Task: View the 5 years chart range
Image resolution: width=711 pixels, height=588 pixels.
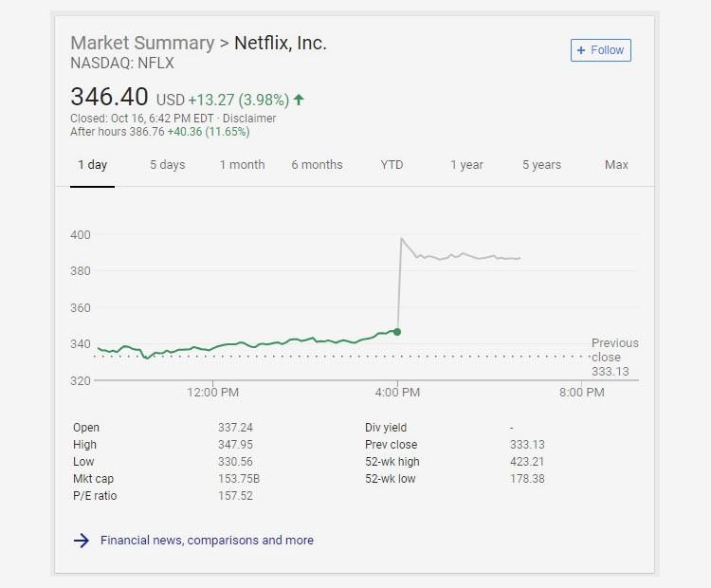Action: (541, 165)
